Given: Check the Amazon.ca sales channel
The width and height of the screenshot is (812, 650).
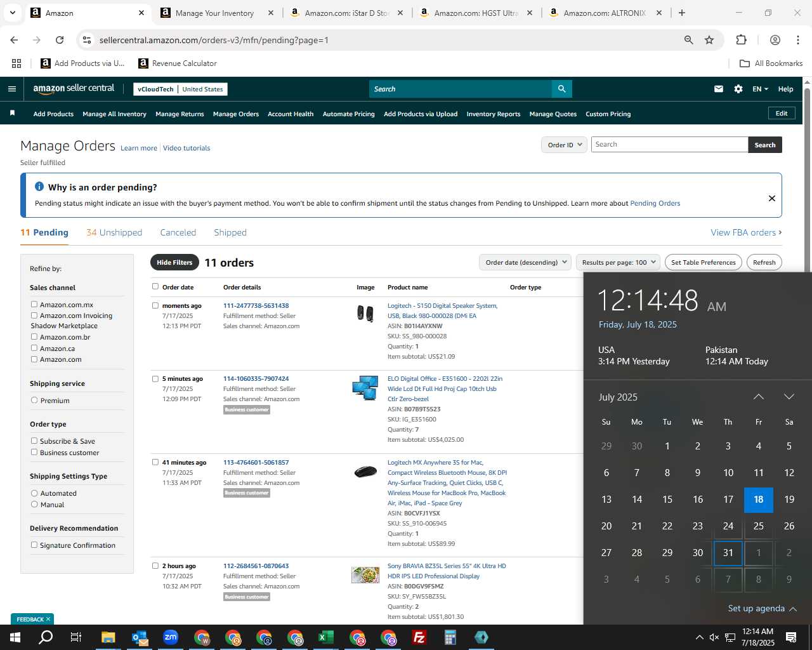Looking at the screenshot, I should pos(34,348).
